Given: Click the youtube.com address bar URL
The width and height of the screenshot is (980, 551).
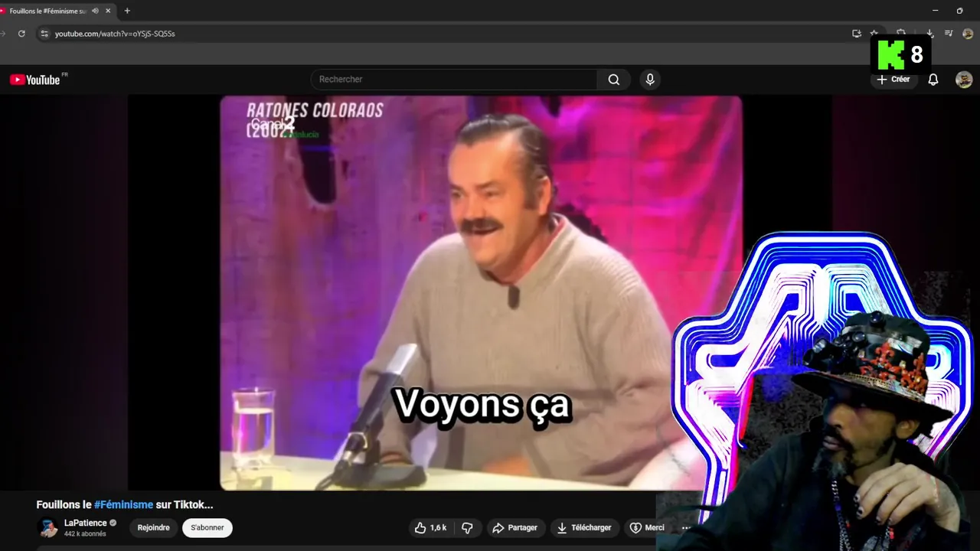Looking at the screenshot, I should point(115,34).
